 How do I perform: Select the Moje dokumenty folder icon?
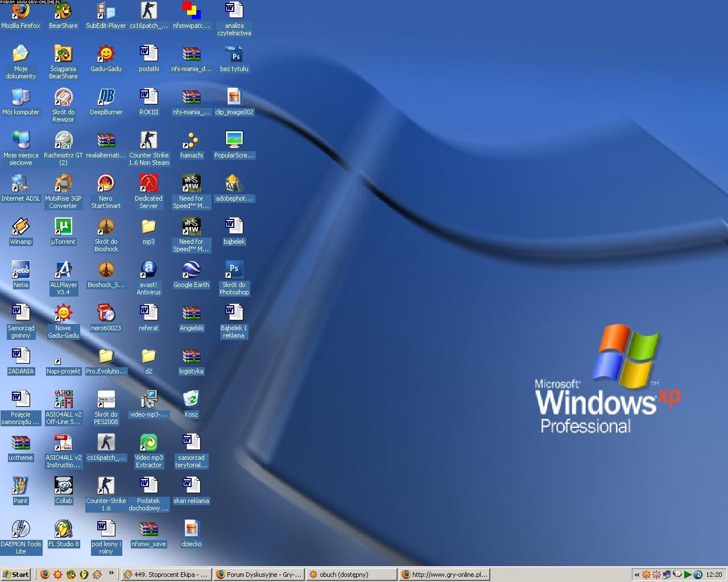click(20, 62)
